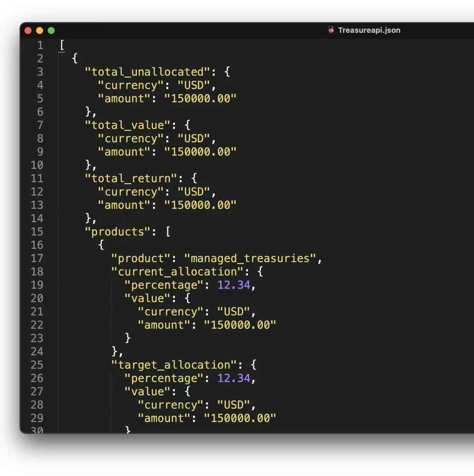Close the Treasureapi.json window
This screenshot has width=474, height=476.
click(x=28, y=30)
